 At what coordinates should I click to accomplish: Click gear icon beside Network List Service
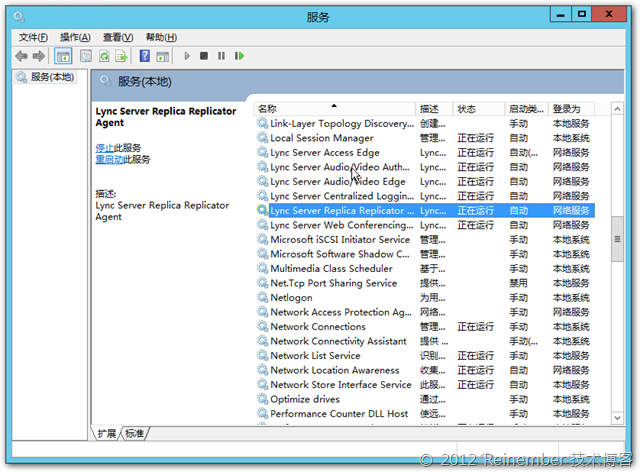tap(262, 355)
